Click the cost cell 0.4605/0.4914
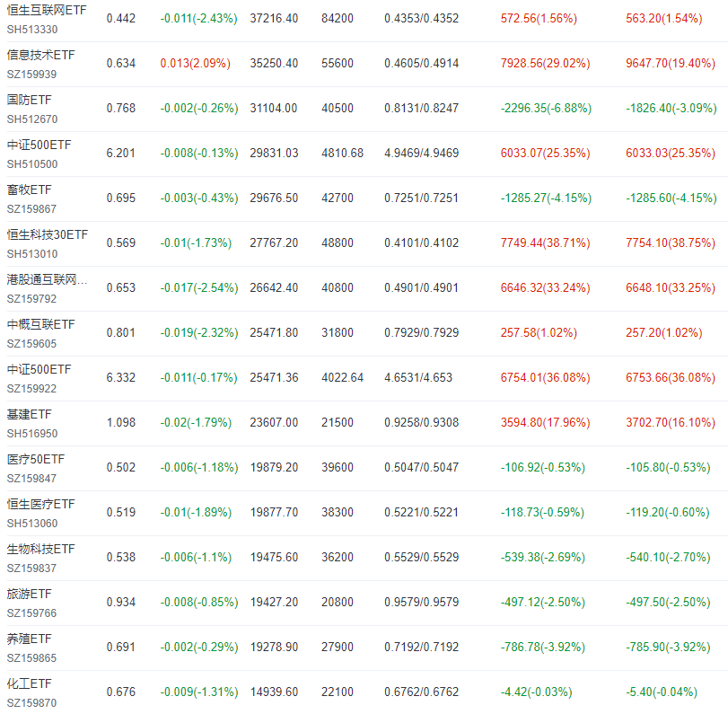This screenshot has width=728, height=714. [422, 64]
